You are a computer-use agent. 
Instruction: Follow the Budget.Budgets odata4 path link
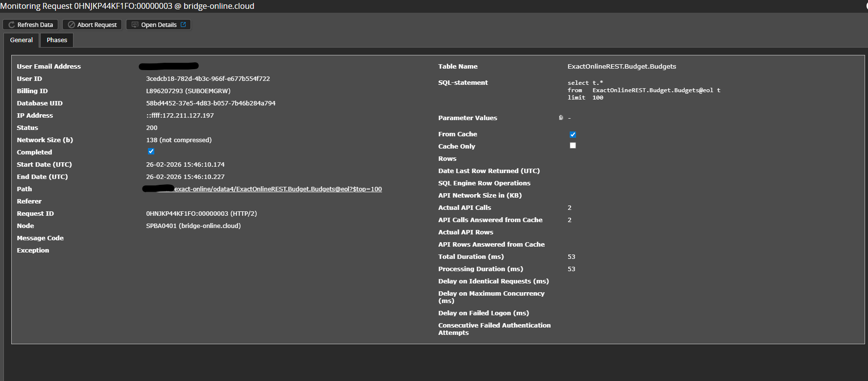278,189
